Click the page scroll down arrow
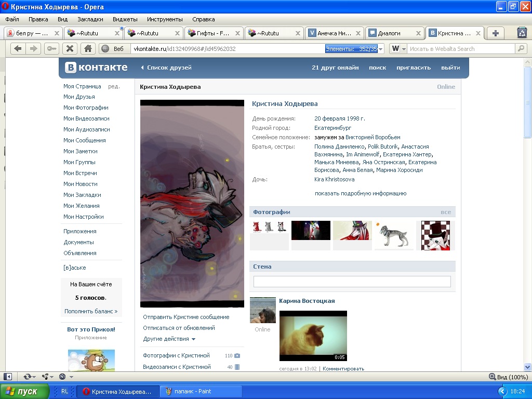This screenshot has width=532, height=399. pyautogui.click(x=527, y=366)
